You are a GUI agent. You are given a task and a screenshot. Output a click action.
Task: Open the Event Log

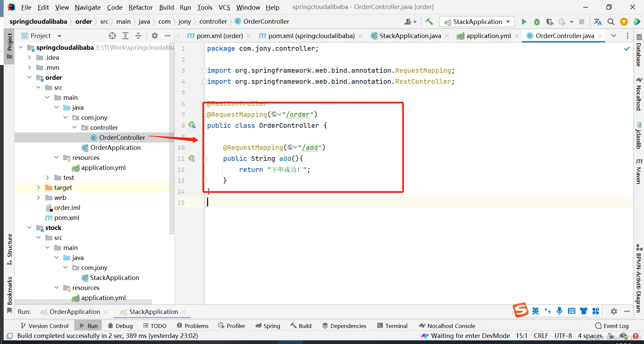612,326
